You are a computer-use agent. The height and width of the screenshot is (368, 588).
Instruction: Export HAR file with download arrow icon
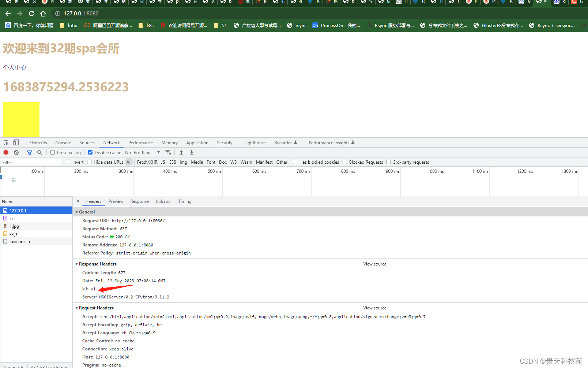[192, 152]
